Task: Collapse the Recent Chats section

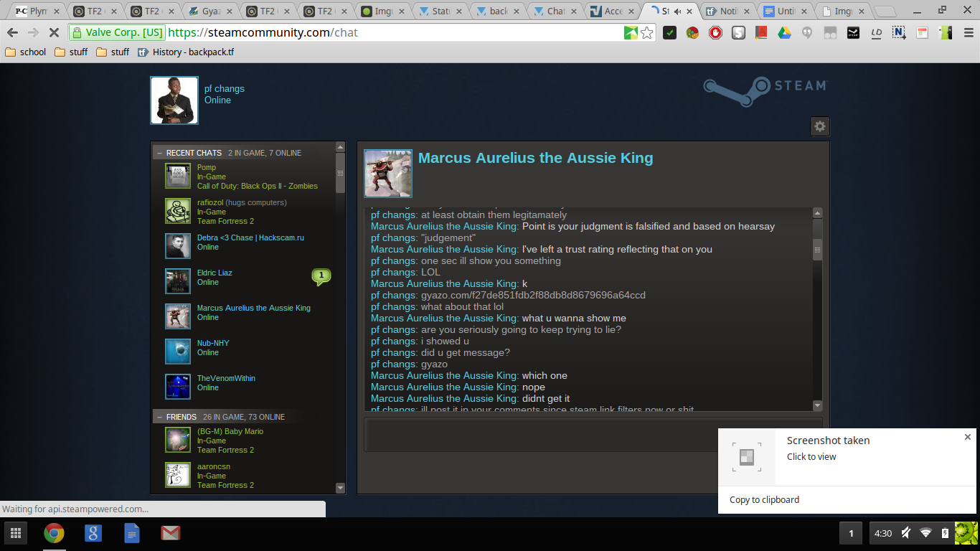Action: click(x=159, y=153)
